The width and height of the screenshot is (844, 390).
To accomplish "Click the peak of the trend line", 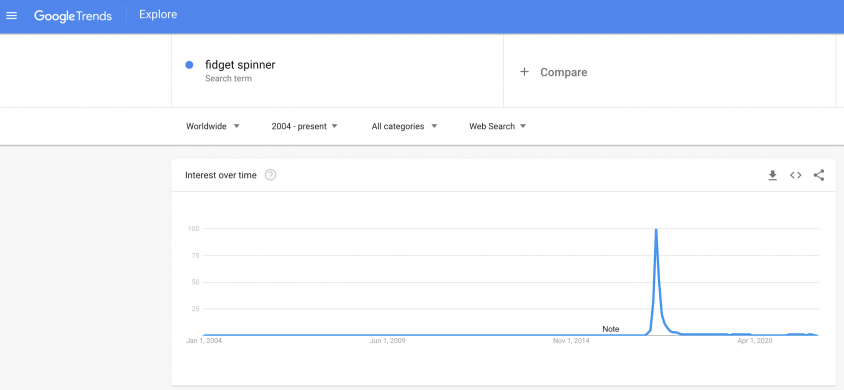I will [656, 229].
